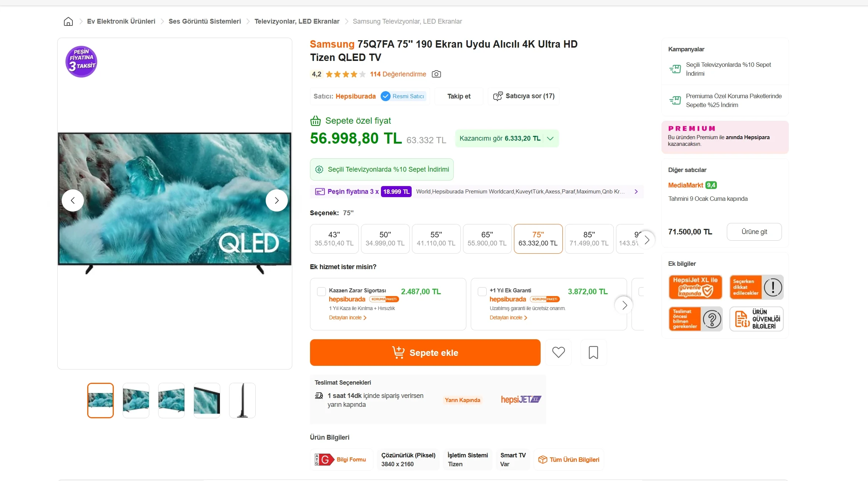Add product to favorites heart icon
Screen dimensions: 868x481
click(558, 352)
